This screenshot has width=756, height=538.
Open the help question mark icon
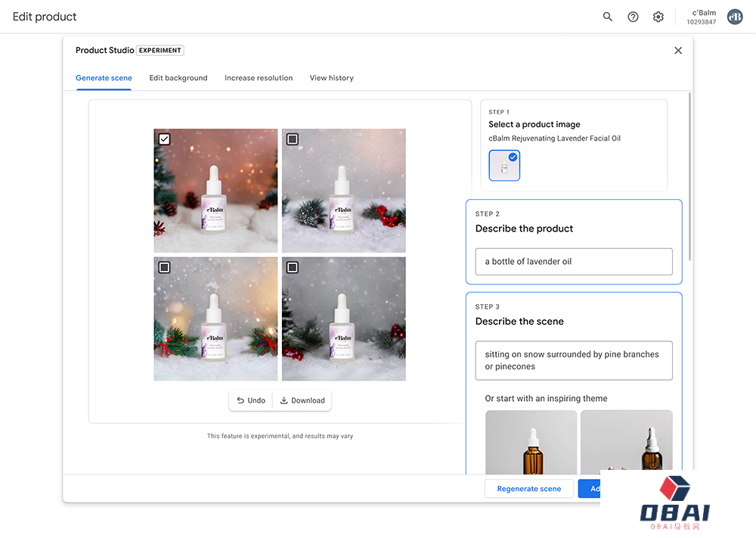634,17
